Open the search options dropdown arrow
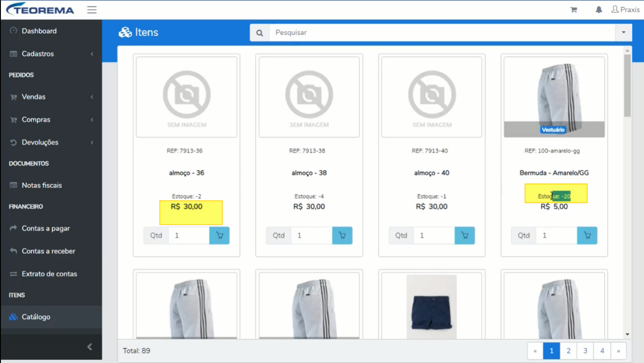This screenshot has width=644, height=363. (x=623, y=33)
